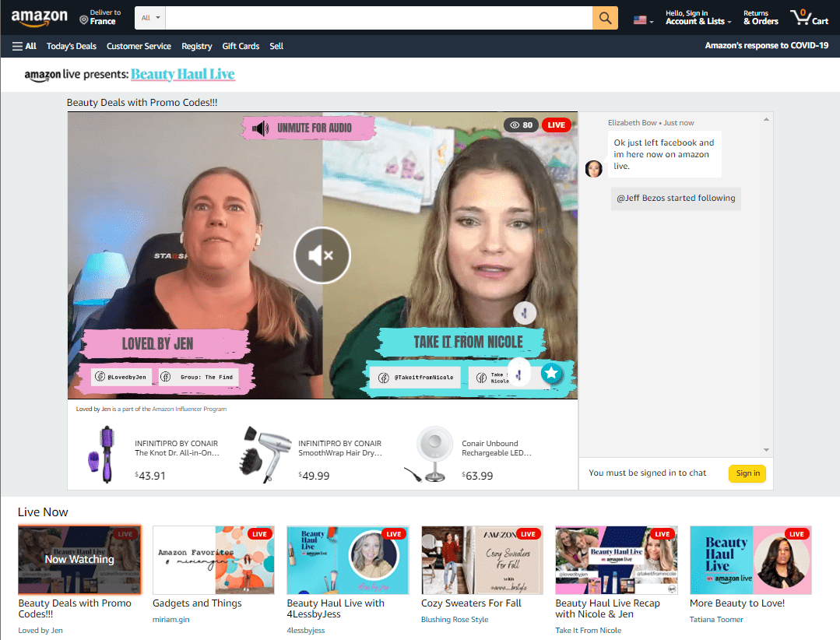Click the Deliver to France location icon
Screen dimensions: 840x640
click(83, 20)
